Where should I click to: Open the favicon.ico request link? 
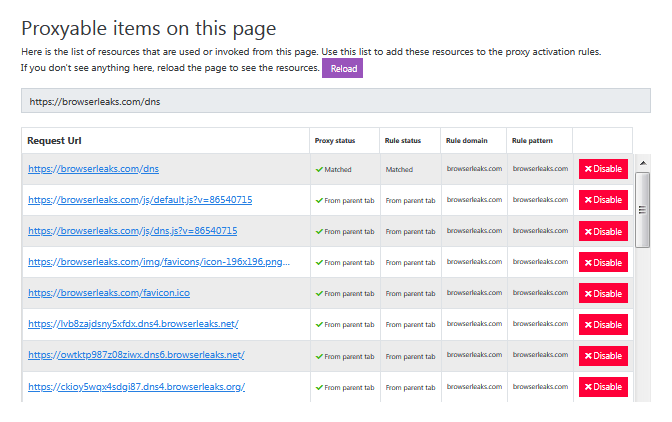pyautogui.click(x=109, y=293)
